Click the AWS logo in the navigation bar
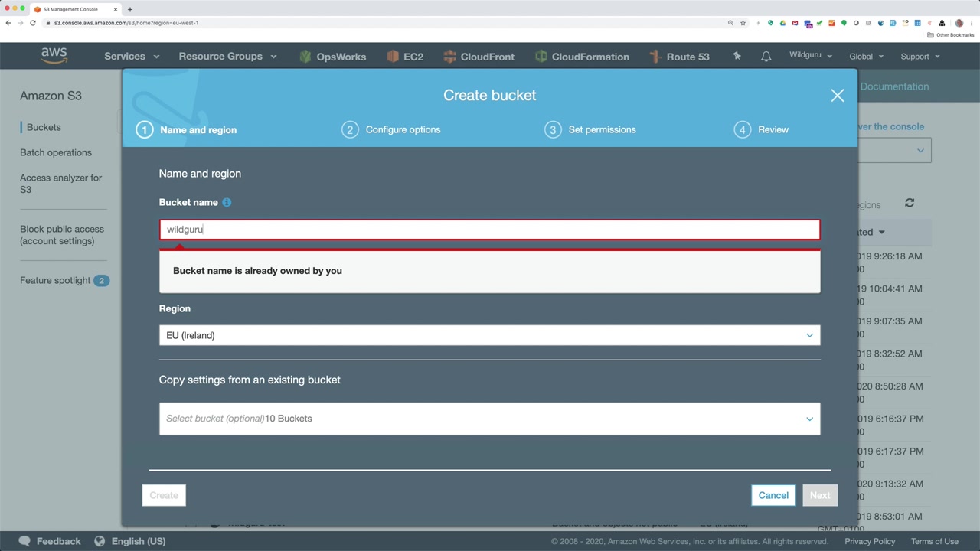The image size is (980, 551). click(x=54, y=56)
